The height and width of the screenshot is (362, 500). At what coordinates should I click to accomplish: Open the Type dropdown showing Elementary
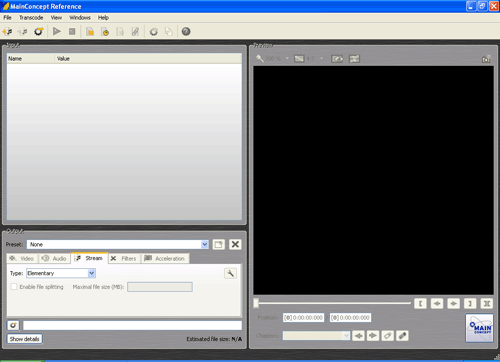point(61,273)
